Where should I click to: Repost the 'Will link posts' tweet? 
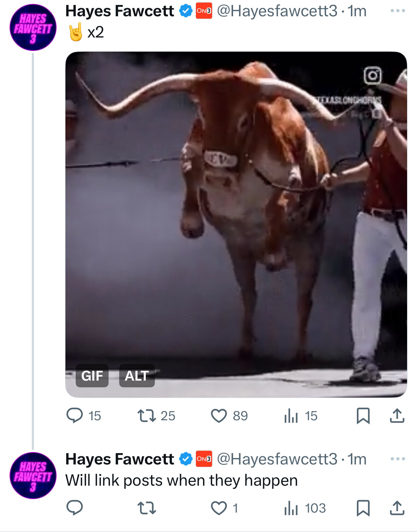pos(146,508)
